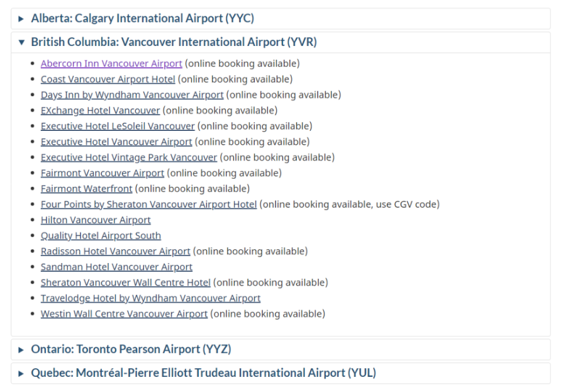Open Four Points by Sheraton Vancouver Airport Hotel

click(148, 204)
